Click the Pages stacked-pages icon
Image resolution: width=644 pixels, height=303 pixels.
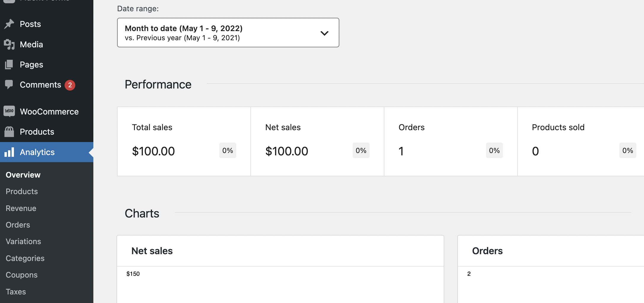click(9, 64)
